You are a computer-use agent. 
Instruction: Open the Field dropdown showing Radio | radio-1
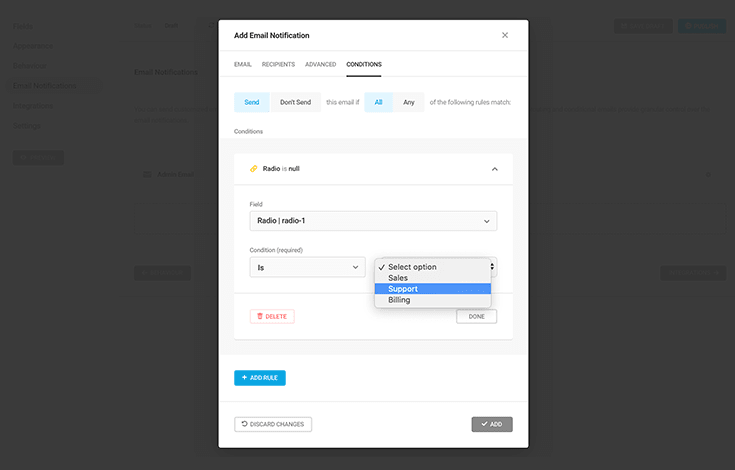[373, 221]
